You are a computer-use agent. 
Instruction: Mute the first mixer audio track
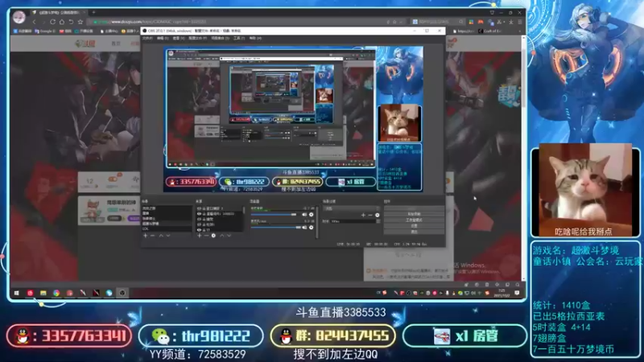[x=304, y=215]
